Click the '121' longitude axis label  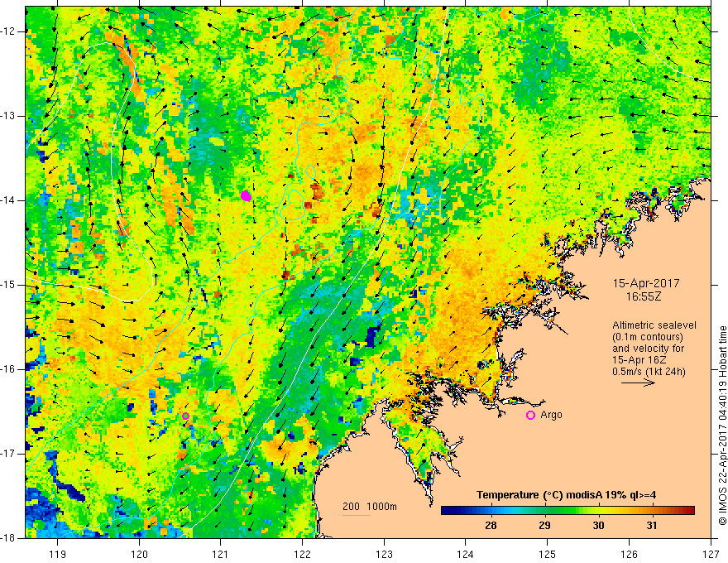point(221,554)
